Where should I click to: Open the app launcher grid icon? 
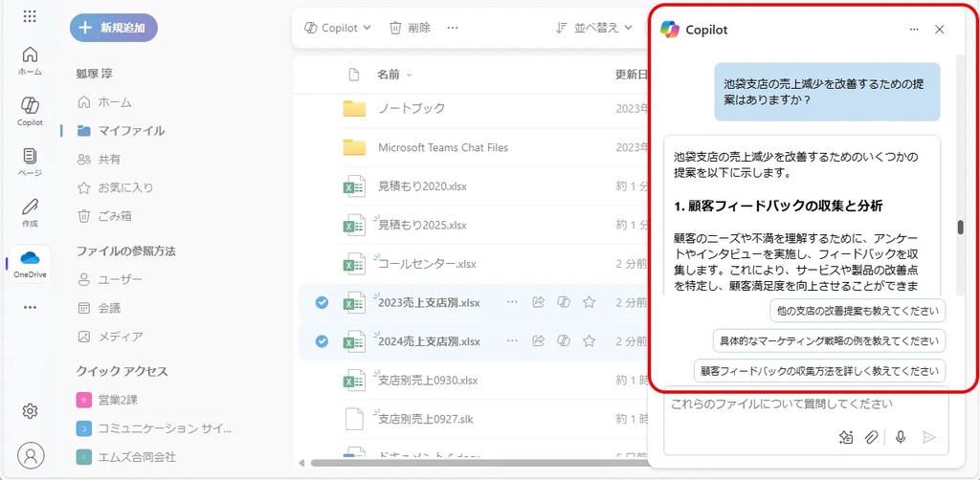pyautogui.click(x=30, y=16)
